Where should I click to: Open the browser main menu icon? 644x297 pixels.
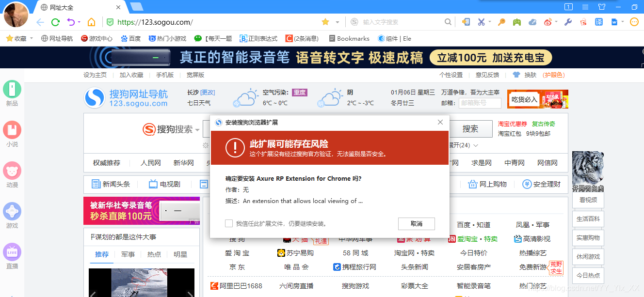coord(585,7)
